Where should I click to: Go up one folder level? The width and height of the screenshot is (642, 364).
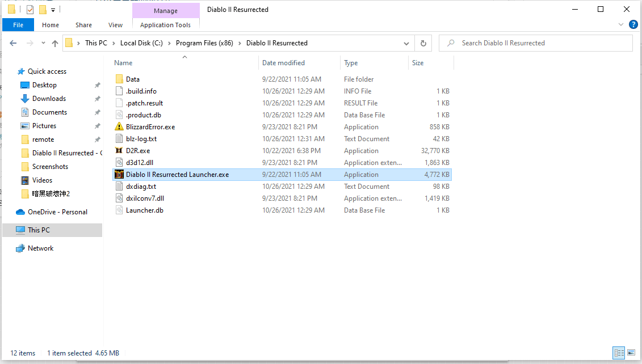55,43
